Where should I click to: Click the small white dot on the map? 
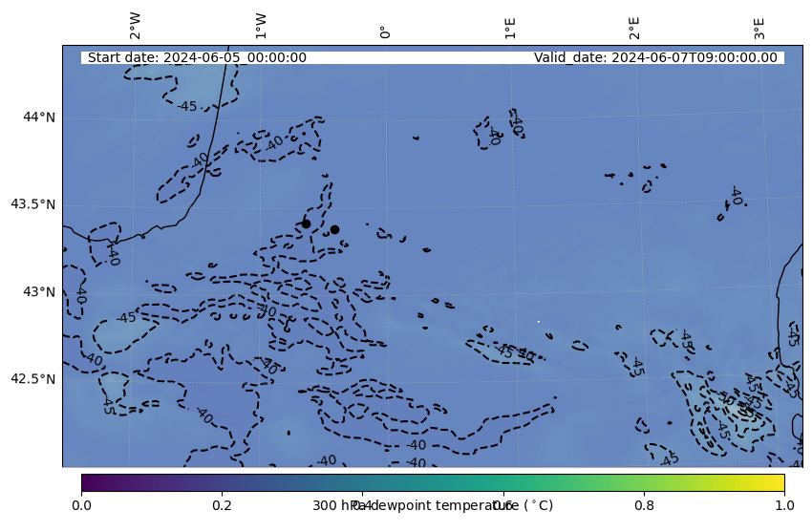pyautogui.click(x=539, y=321)
